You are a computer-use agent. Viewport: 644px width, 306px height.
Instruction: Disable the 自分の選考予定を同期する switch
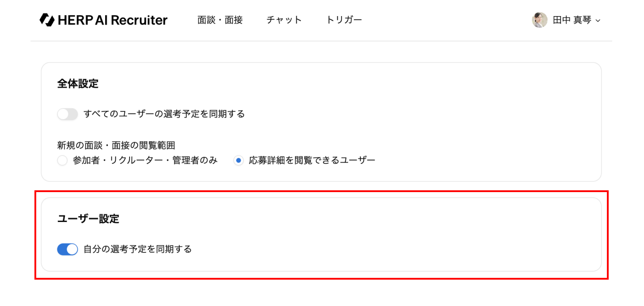pyautogui.click(x=68, y=249)
